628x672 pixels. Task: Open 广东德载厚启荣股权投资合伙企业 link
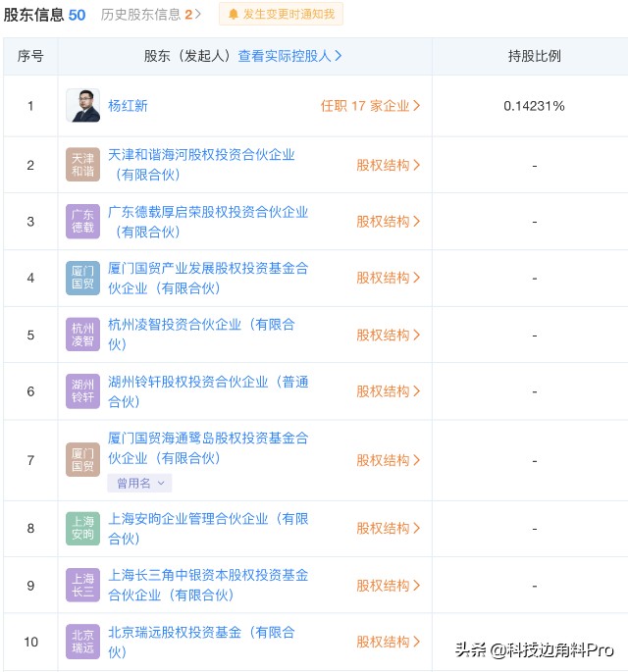(208, 212)
